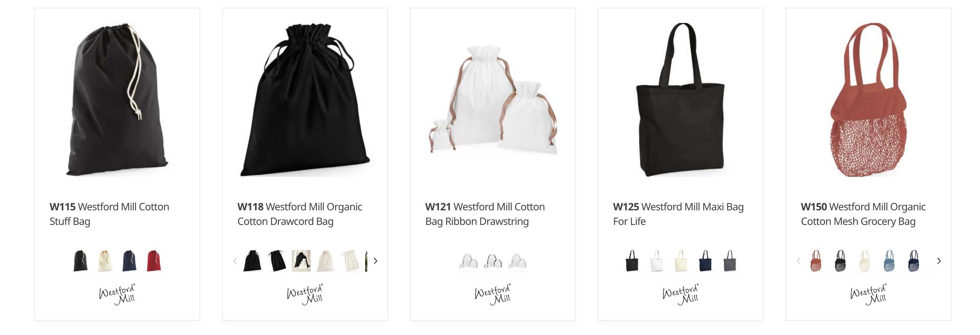
Task: Open W115 Westford Mill Cotton Stuff Bag
Action: click(109, 214)
